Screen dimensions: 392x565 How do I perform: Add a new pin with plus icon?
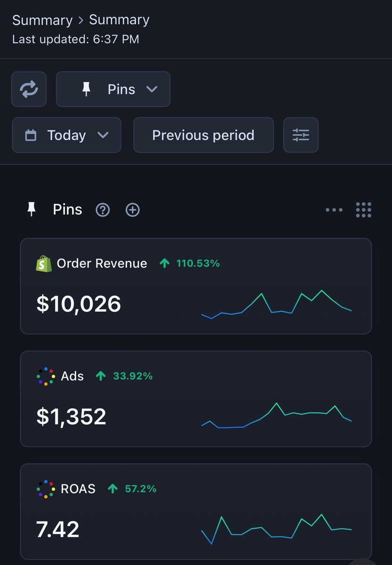[x=133, y=210]
